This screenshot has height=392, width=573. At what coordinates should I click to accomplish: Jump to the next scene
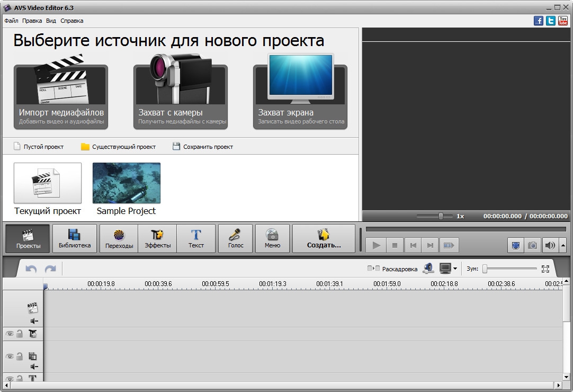[x=449, y=245]
